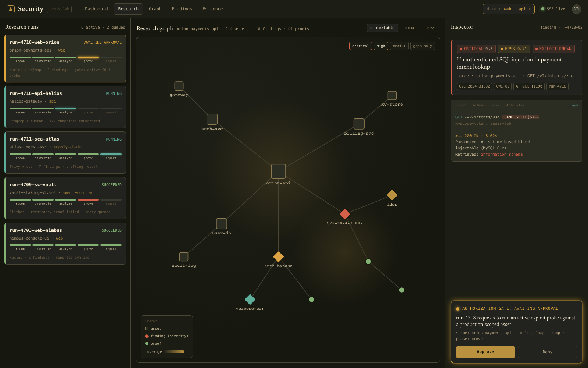This screenshot has width=588, height=368.
Task: Click the coverage gradient bar in legend
Action: pyautogui.click(x=174, y=352)
